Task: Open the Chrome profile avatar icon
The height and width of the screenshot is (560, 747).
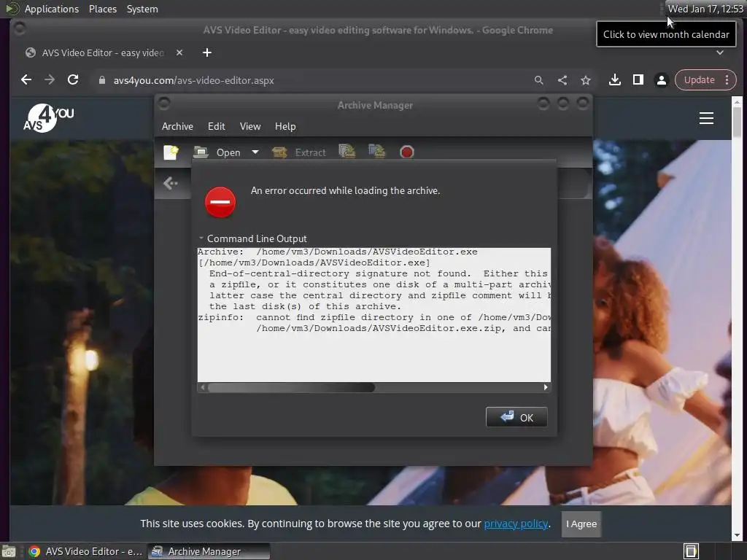Action: [661, 80]
